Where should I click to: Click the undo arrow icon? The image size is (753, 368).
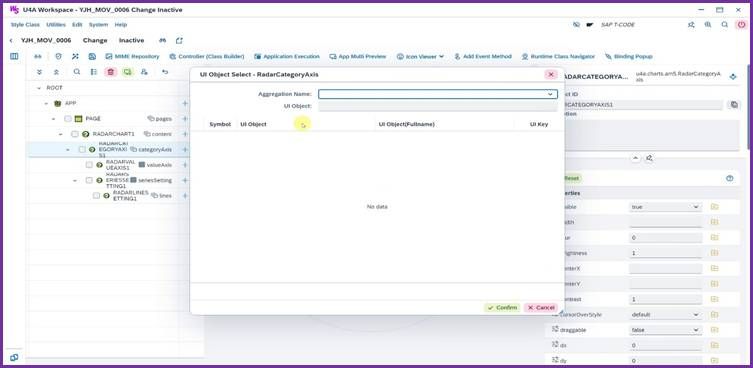165,72
